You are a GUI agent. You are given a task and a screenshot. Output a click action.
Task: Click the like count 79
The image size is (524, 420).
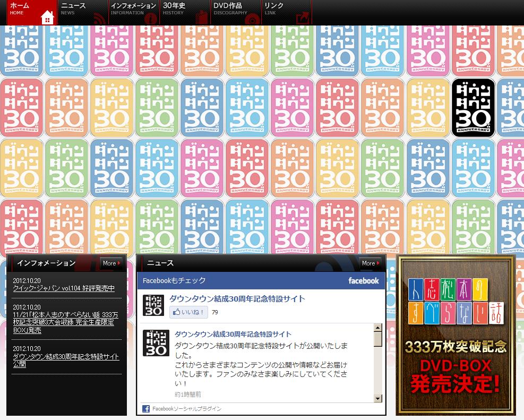pyautogui.click(x=215, y=312)
